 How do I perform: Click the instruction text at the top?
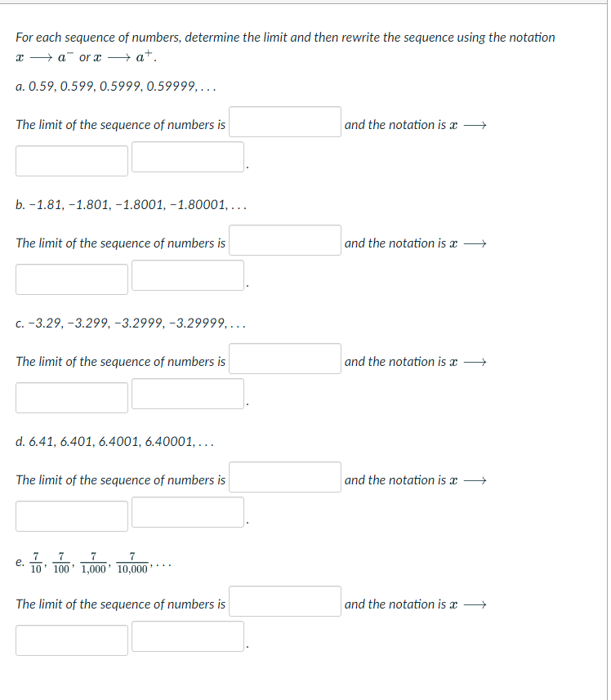[x=284, y=37]
